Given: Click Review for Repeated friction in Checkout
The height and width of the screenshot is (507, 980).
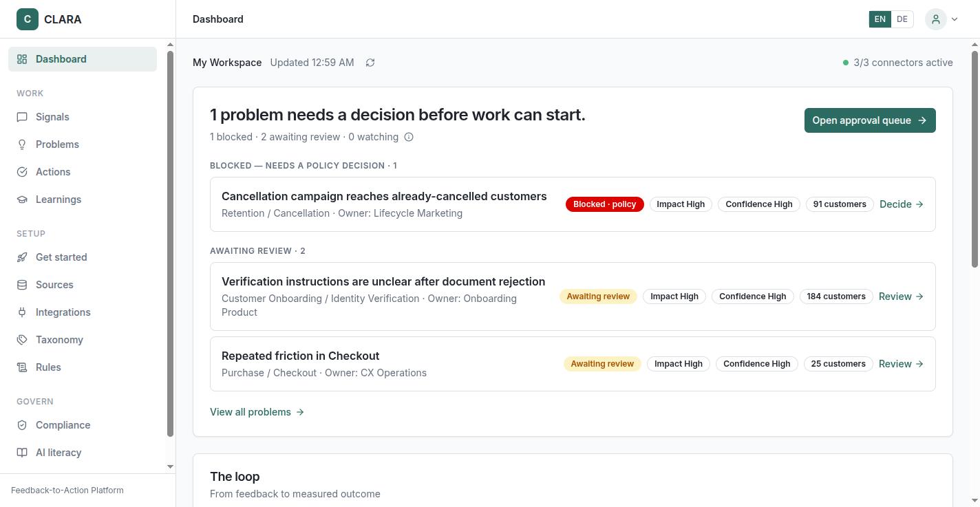Looking at the screenshot, I should pos(901,364).
